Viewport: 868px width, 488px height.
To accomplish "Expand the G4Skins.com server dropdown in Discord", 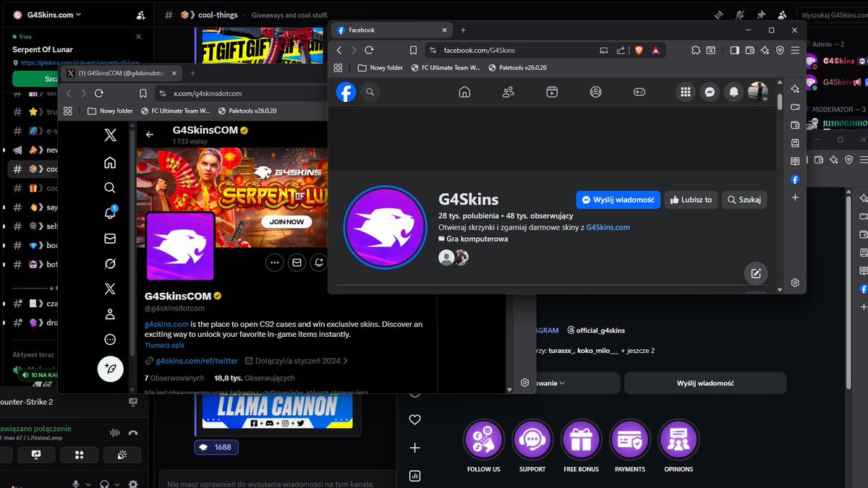I will click(x=78, y=14).
